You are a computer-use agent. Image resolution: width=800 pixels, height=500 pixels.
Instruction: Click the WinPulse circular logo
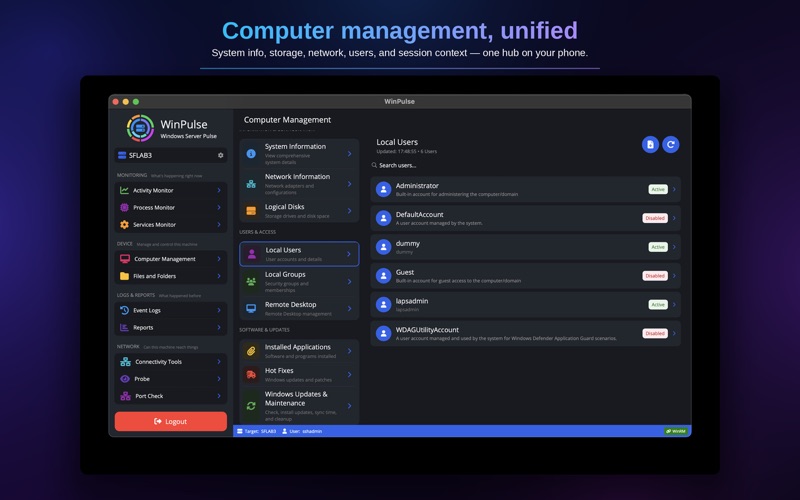tap(140, 128)
